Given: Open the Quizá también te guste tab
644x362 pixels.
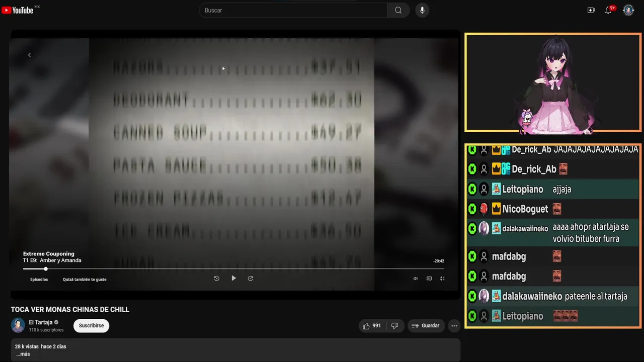Looking at the screenshot, I should (85, 279).
